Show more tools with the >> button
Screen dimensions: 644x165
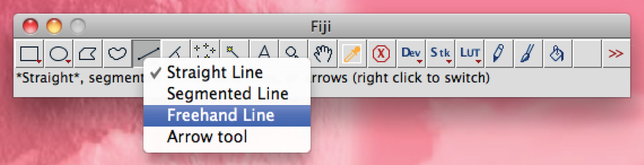click(x=616, y=53)
